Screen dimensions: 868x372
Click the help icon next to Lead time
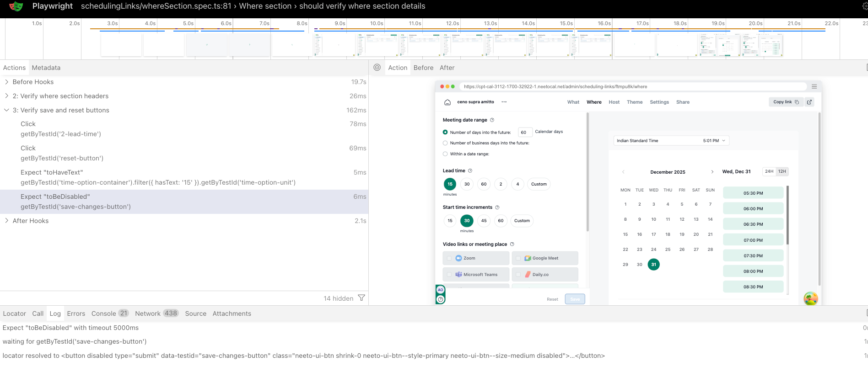click(x=470, y=171)
